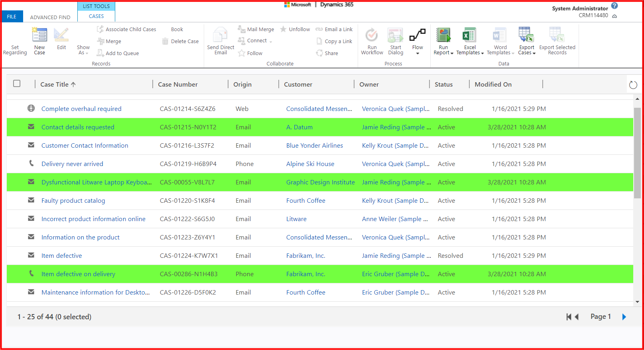Click scrollbar up arrow
The image size is (644, 350).
tap(637, 99)
